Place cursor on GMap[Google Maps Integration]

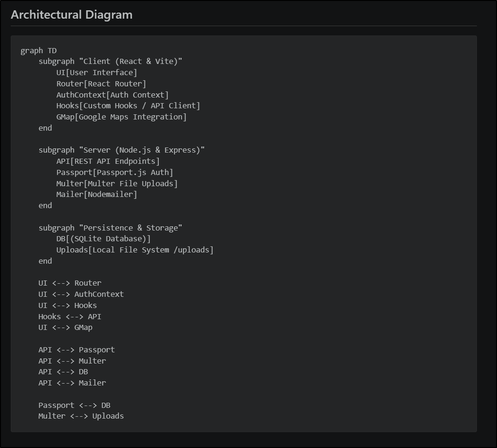(x=121, y=117)
